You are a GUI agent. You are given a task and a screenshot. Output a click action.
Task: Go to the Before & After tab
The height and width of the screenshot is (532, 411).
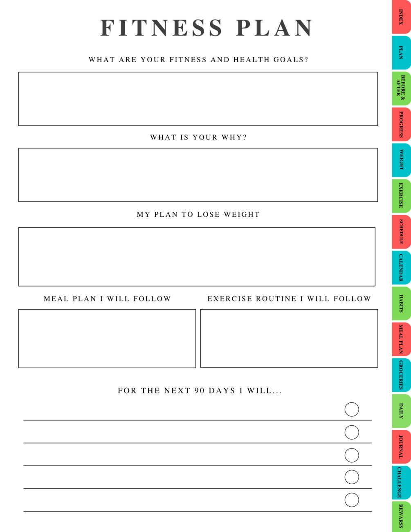tap(401, 88)
